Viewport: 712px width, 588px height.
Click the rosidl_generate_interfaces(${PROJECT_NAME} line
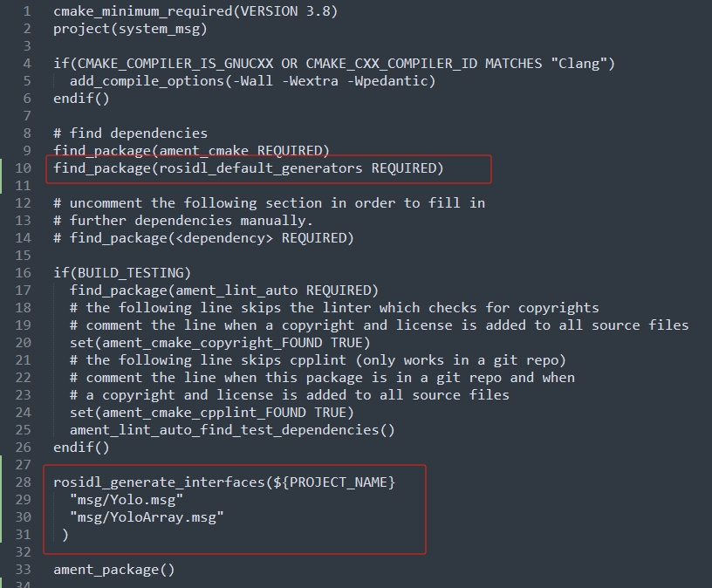coord(224,482)
